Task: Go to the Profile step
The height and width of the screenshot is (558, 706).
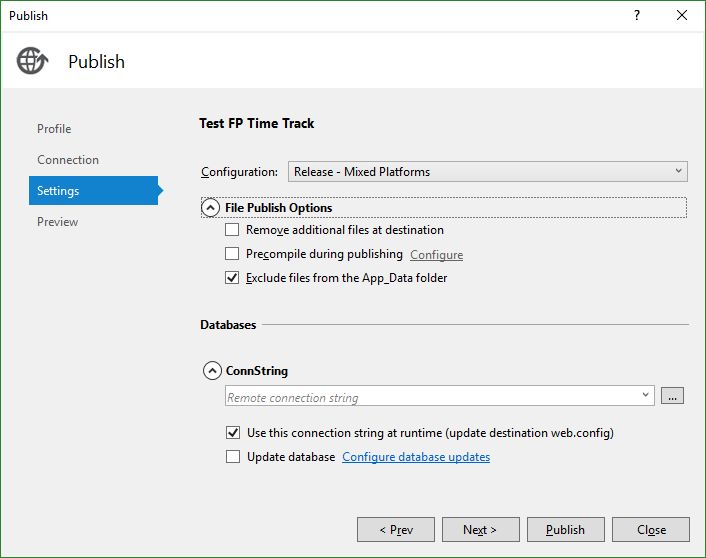Action: point(54,129)
